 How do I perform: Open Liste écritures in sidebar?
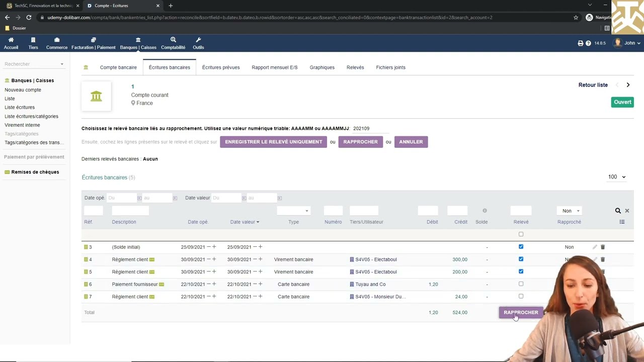pos(20,107)
